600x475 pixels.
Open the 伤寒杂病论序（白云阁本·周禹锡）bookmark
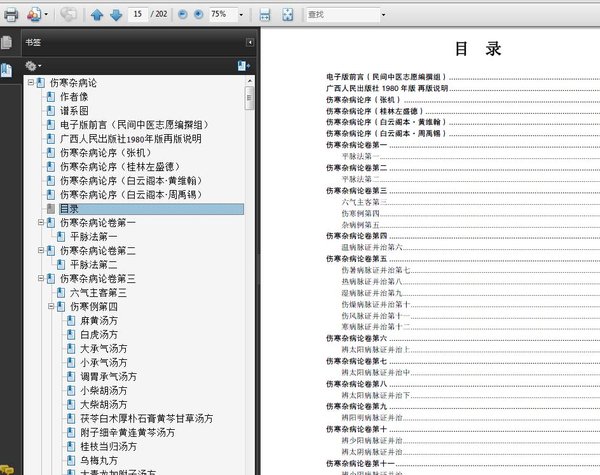131,195
